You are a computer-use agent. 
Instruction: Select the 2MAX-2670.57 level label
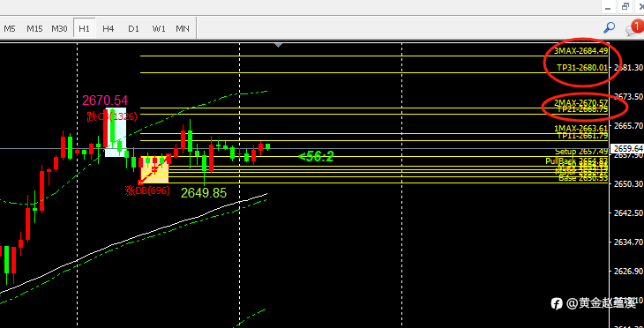580,102
